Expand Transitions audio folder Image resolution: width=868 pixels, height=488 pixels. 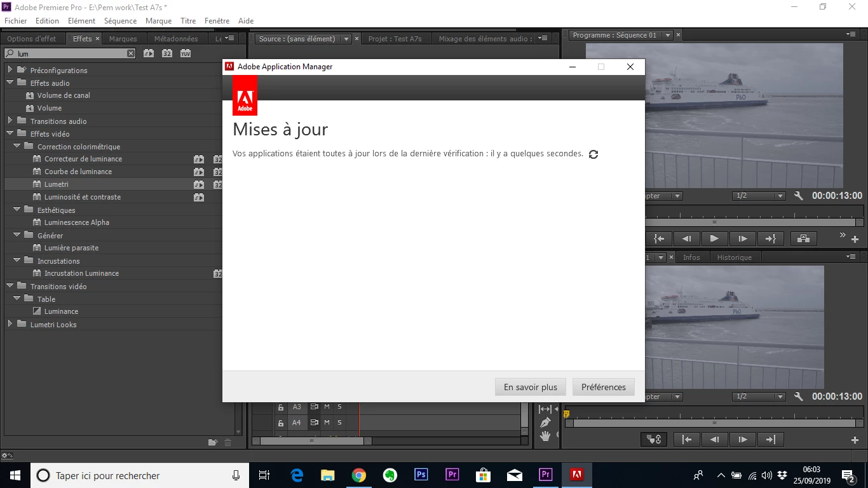[10, 120]
